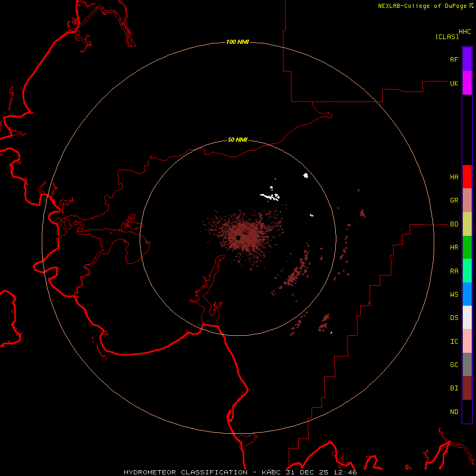The width and height of the screenshot is (476, 476).
Task: Select the BD yellow legend color block
Action: (x=467, y=224)
